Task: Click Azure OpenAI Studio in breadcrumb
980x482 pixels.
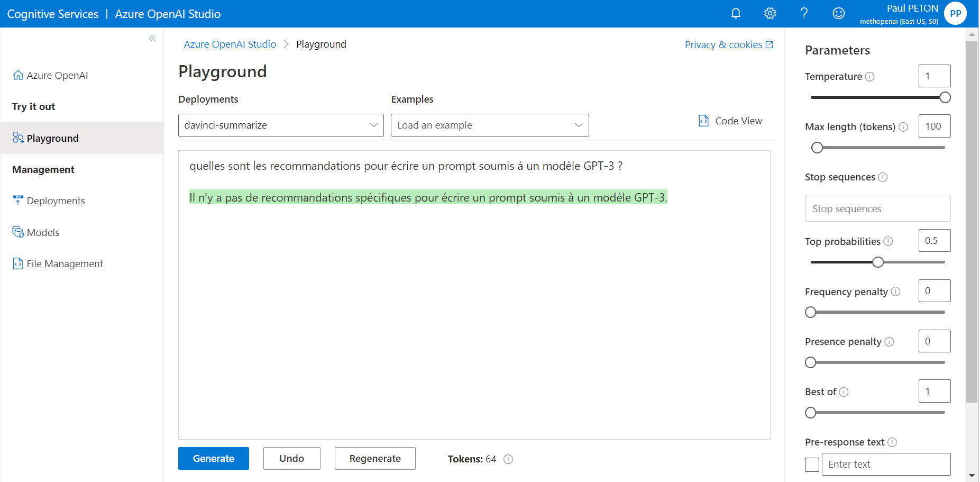Action: point(230,44)
